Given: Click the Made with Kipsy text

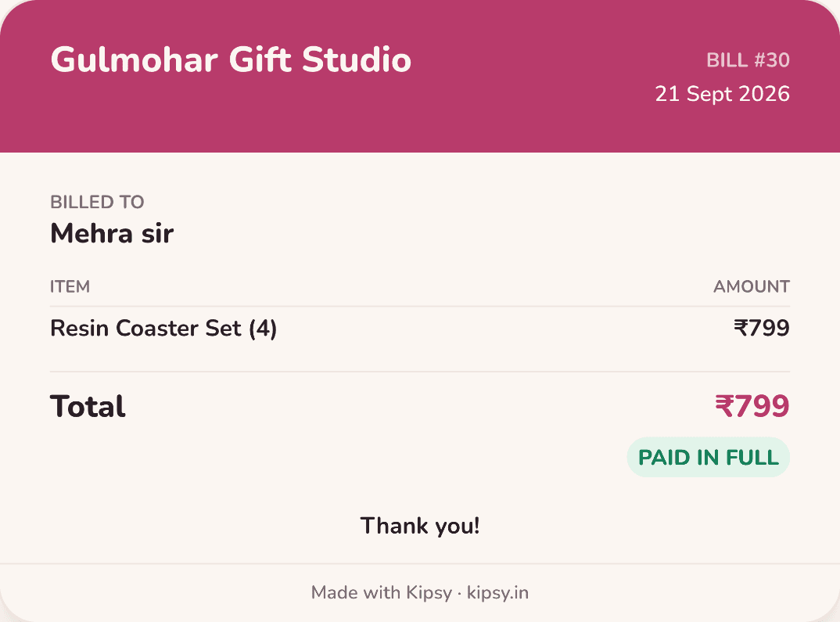Looking at the screenshot, I should 382,592.
